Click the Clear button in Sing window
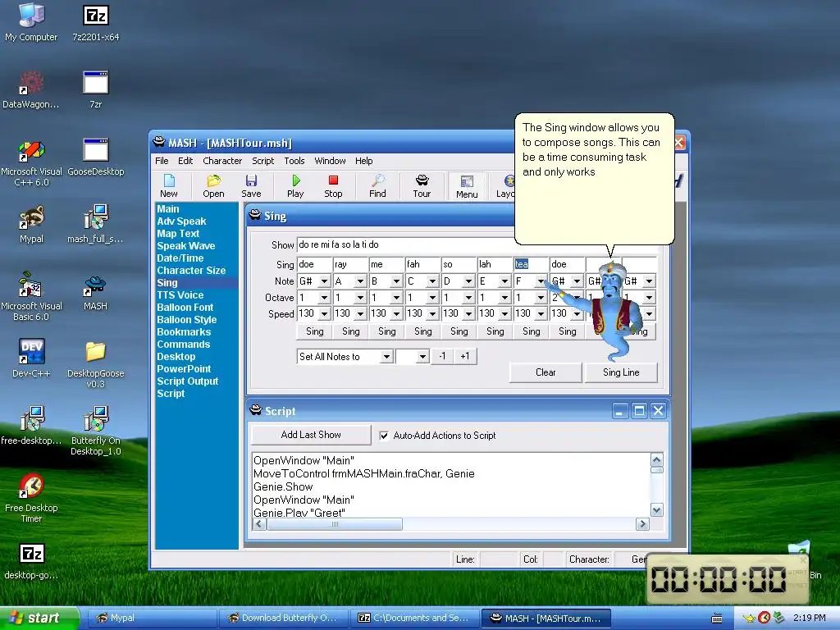Viewport: 840px width, 630px height. [546, 372]
